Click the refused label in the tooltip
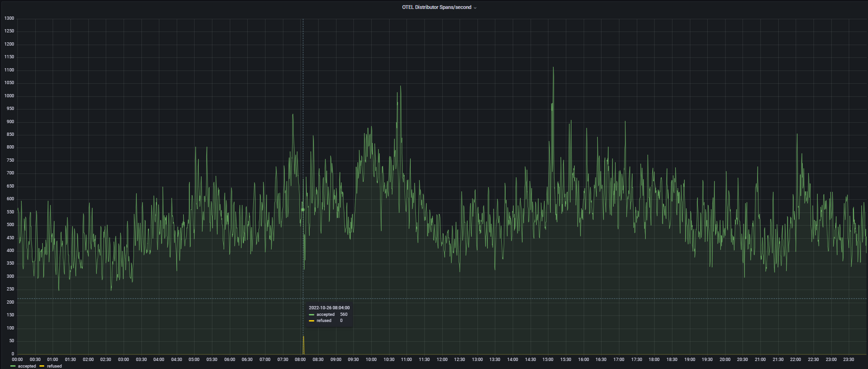The width and height of the screenshot is (868, 369). [x=324, y=321]
